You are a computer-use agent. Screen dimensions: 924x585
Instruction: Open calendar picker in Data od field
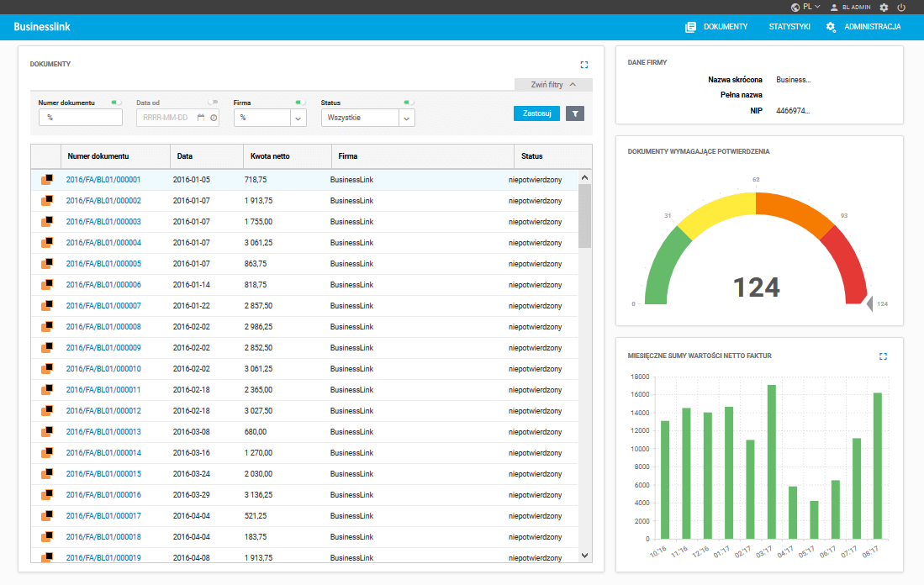point(201,118)
